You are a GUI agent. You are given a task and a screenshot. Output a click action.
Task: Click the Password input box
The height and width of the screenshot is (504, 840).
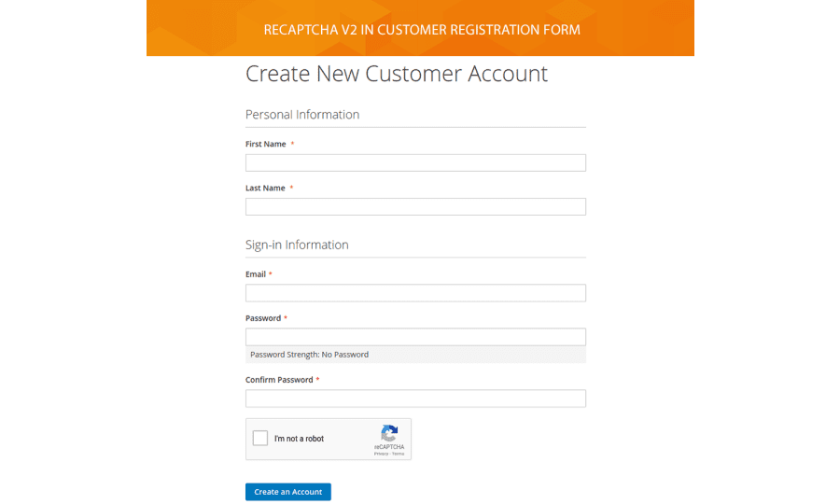click(415, 337)
